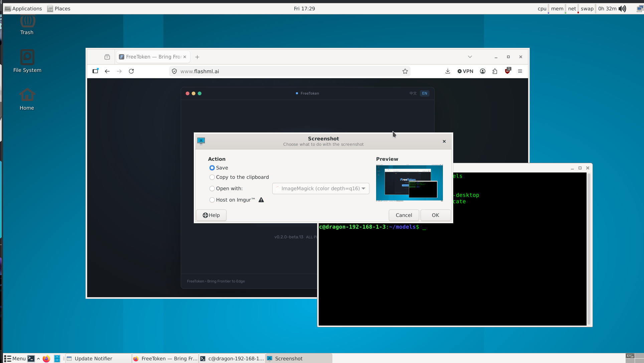The image size is (644, 363).
Task: Choose the Host on Imgur option
Action: pyautogui.click(x=232, y=200)
